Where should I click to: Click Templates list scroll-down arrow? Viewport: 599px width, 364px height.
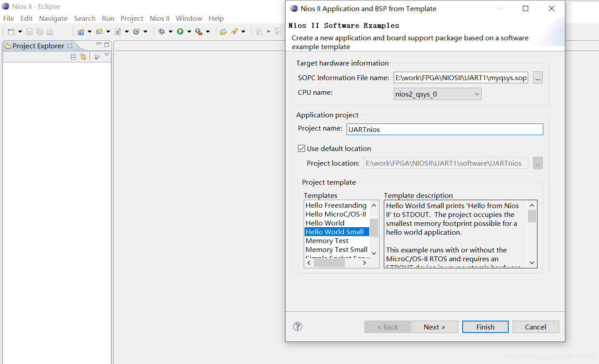click(374, 253)
